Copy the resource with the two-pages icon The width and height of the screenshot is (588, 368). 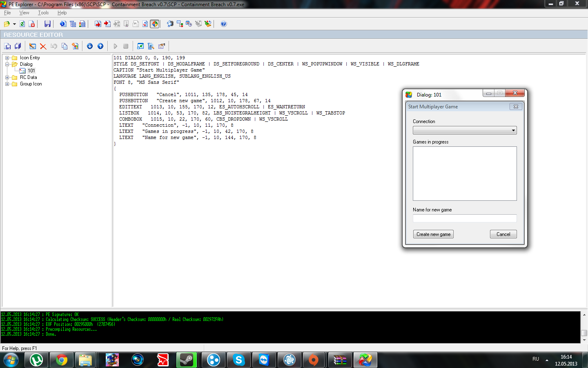[65, 46]
